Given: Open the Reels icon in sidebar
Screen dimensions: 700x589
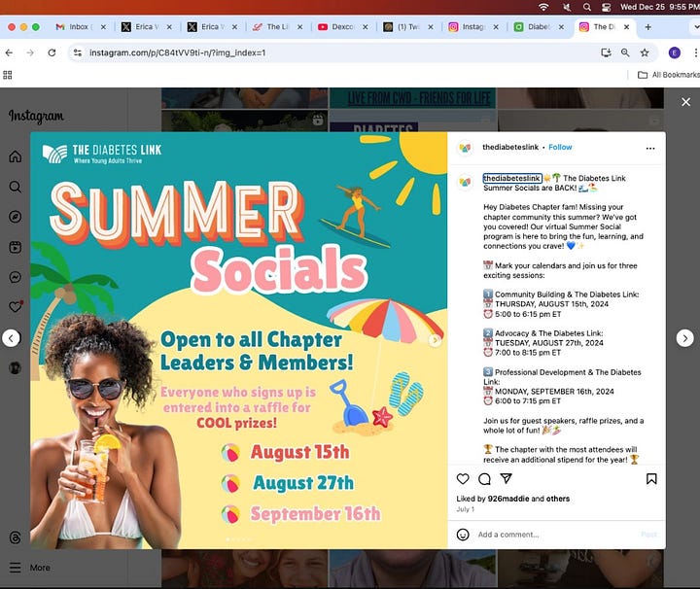Looking at the screenshot, I should tap(16, 247).
